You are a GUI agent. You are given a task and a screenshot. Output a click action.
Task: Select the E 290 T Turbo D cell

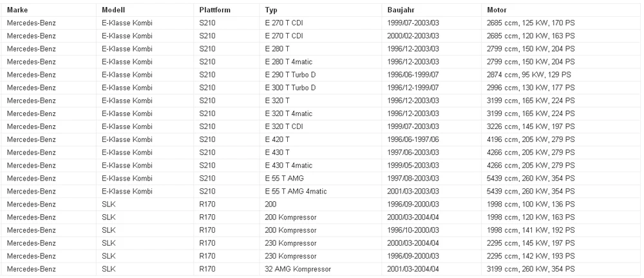[x=320, y=75]
